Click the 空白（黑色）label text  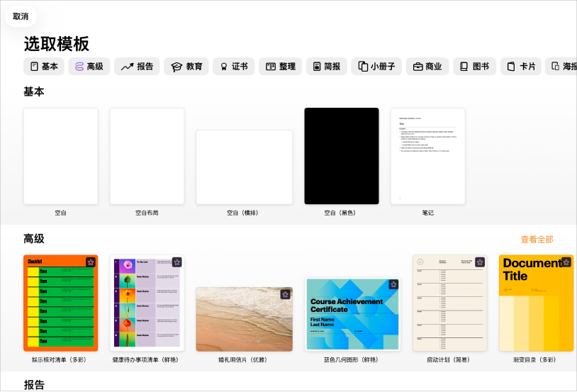(x=340, y=213)
